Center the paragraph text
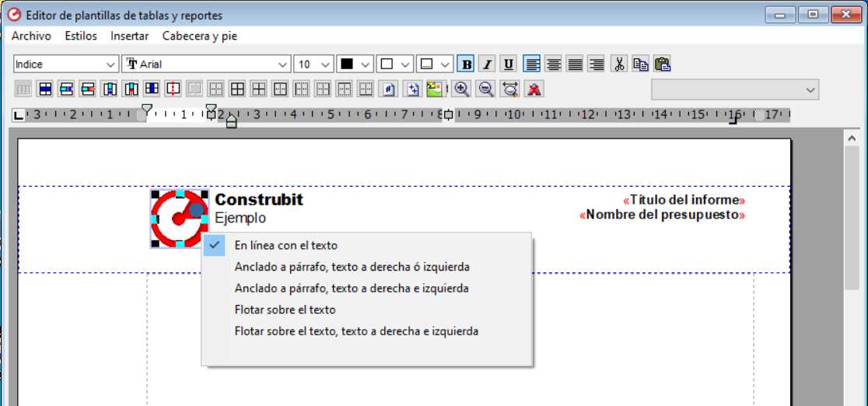Screen dimensions: 868x406 pos(553,65)
